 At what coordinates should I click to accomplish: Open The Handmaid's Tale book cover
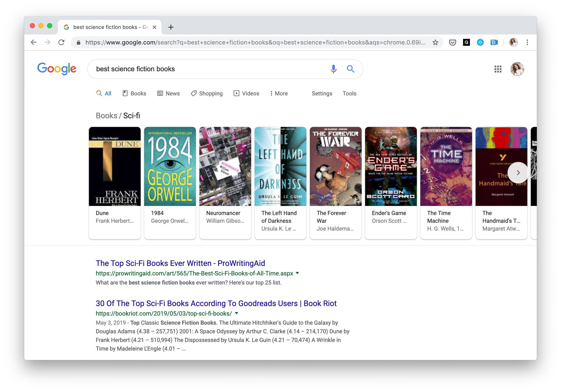tap(501, 166)
